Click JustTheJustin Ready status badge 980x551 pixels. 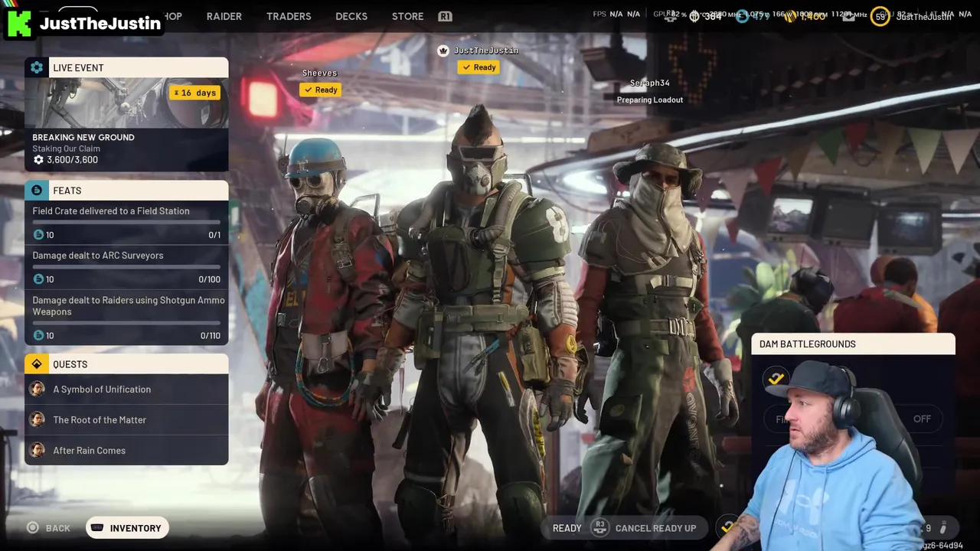pyautogui.click(x=479, y=67)
